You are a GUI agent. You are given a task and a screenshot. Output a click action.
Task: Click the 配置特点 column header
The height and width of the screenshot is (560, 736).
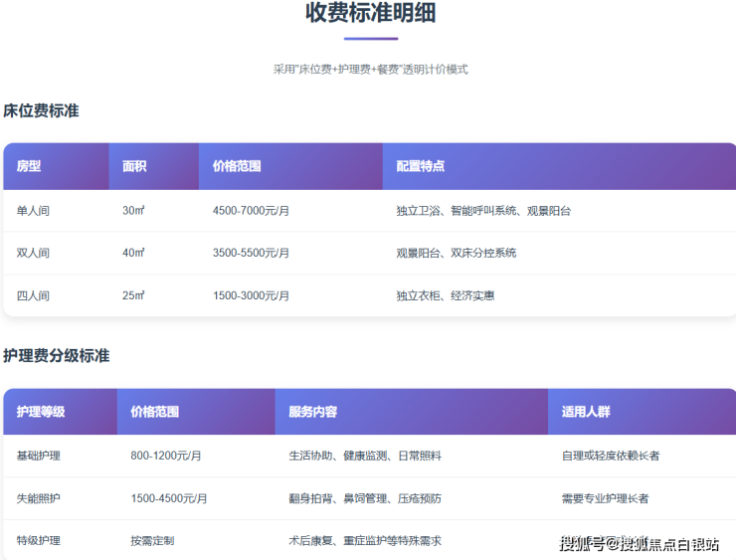coord(420,166)
